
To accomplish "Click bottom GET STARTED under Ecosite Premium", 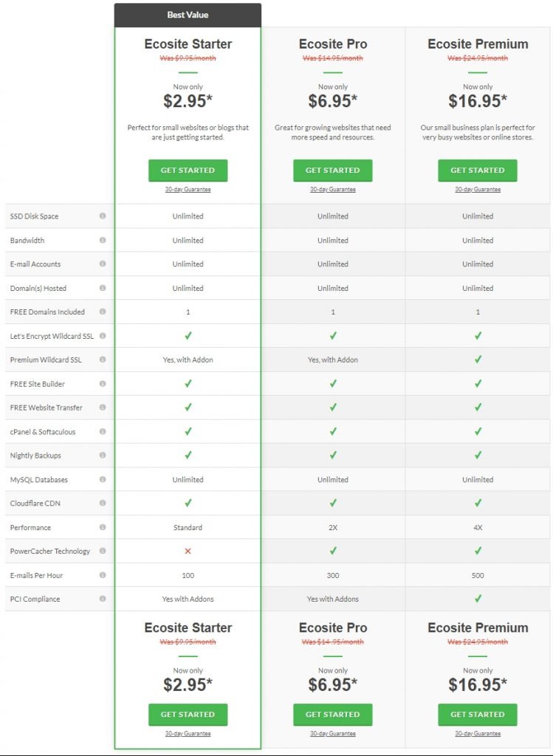I will pyautogui.click(x=478, y=715).
